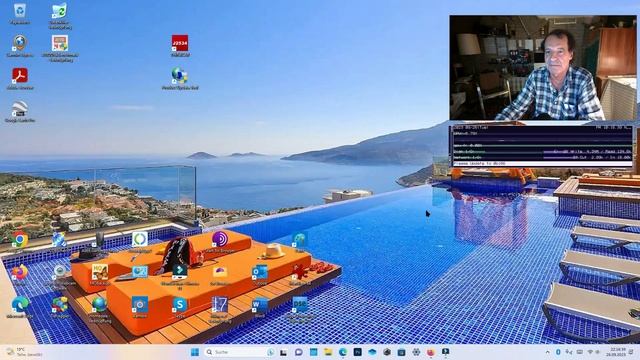Image resolution: width=640 pixels, height=360 pixels.
Task: Open the green circular arrows app shortcut
Action: coord(140,240)
